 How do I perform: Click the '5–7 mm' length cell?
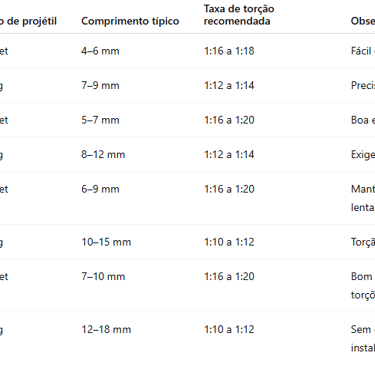100,120
